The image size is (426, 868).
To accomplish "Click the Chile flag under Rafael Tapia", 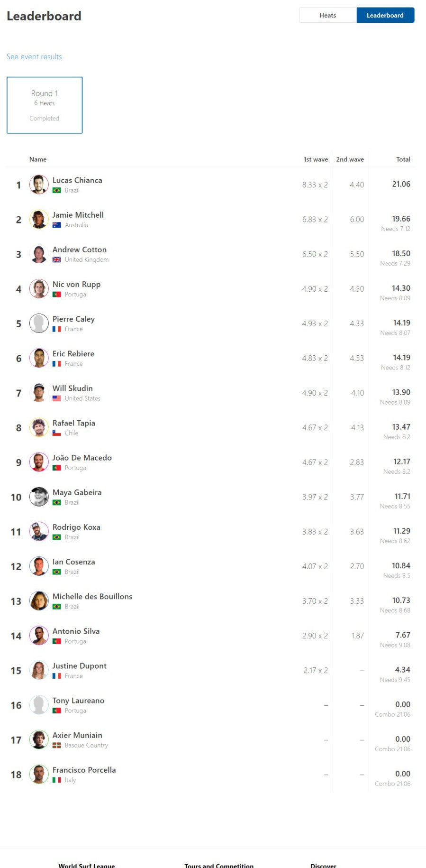I will pyautogui.click(x=57, y=433).
